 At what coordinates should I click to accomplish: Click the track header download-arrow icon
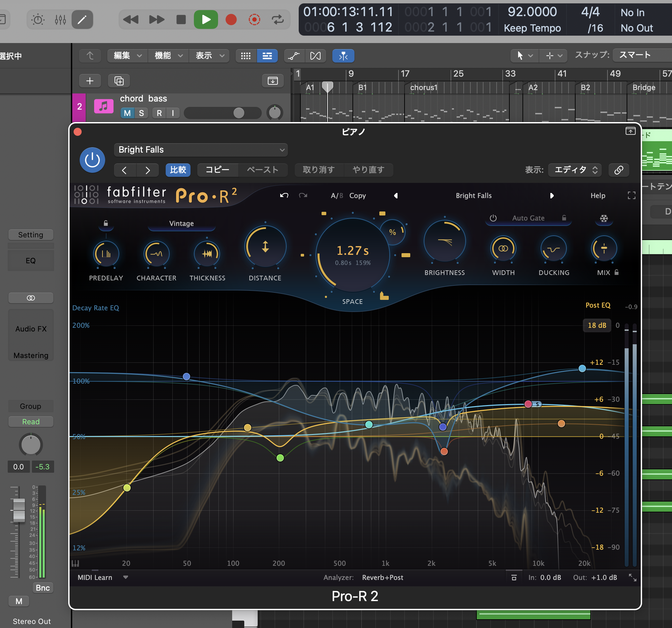(x=272, y=81)
